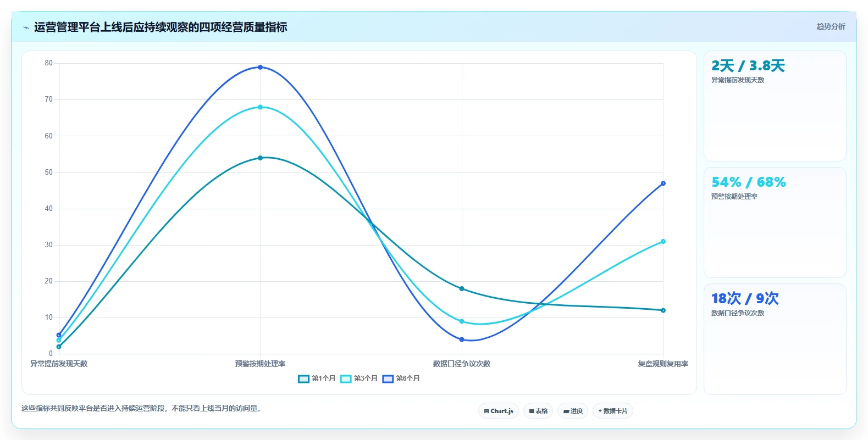The image size is (868, 440).
Task: Click the 预警按期处理率 card caption
Action: (x=734, y=197)
